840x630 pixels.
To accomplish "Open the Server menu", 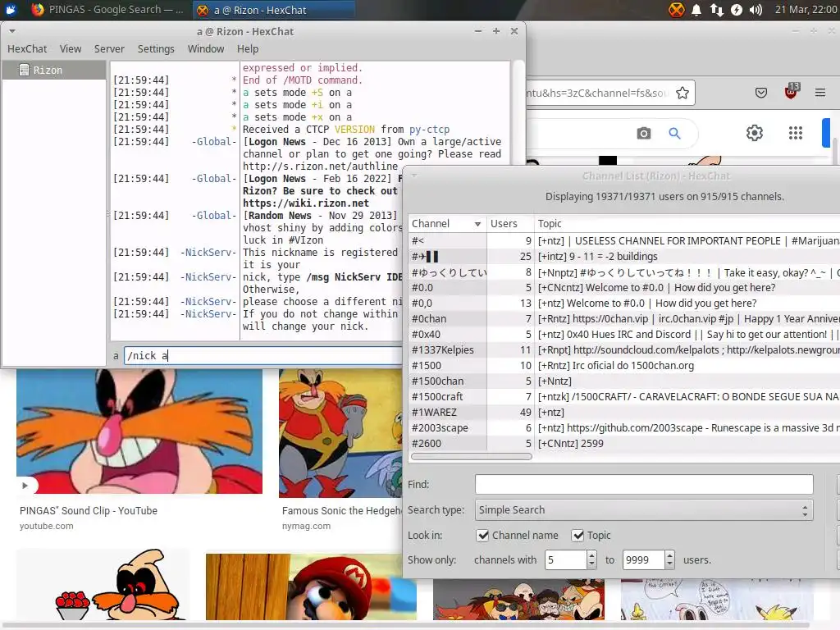I will [x=109, y=48].
